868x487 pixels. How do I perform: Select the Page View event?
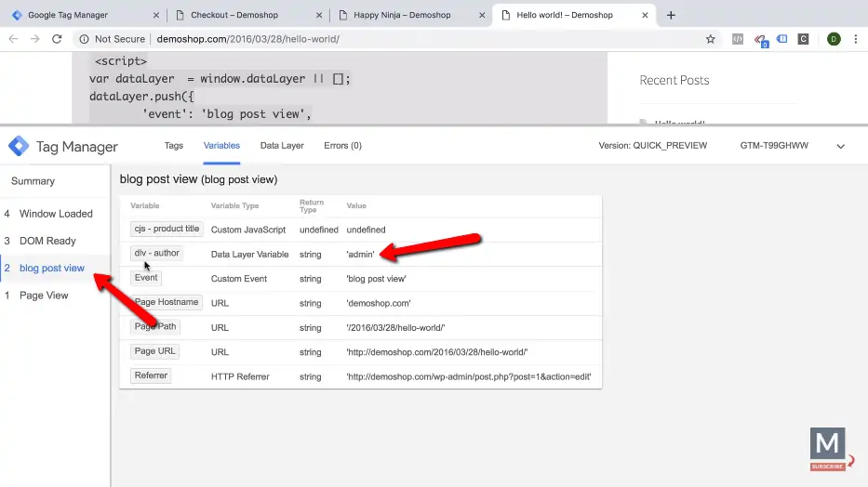click(x=44, y=296)
